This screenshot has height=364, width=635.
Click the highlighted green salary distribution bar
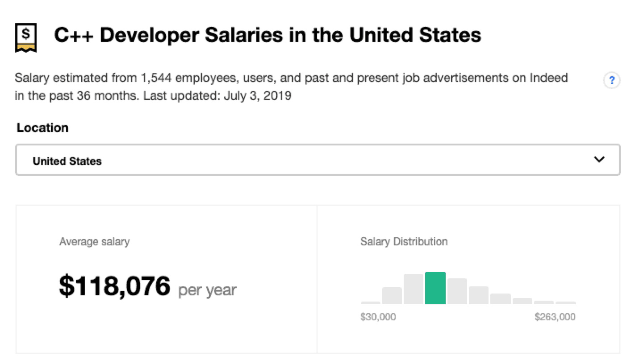[435, 288]
